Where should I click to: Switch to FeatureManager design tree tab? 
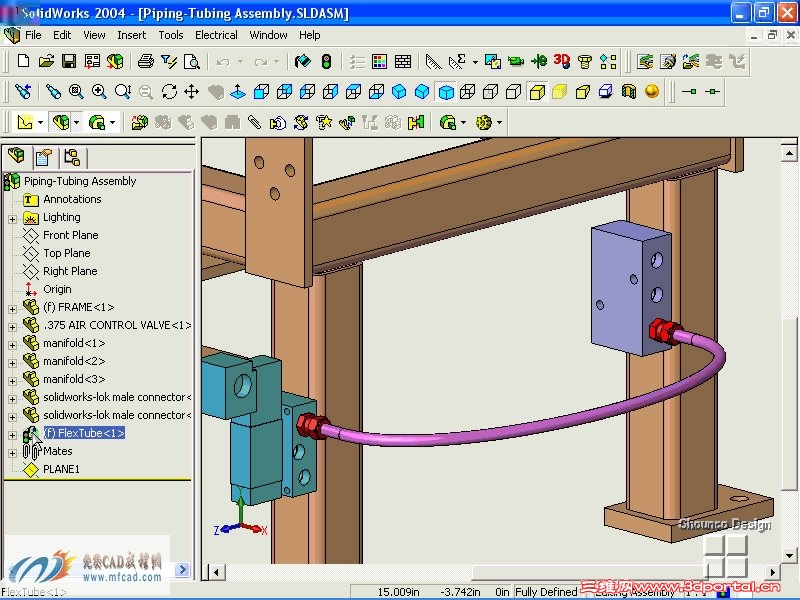coord(17,156)
